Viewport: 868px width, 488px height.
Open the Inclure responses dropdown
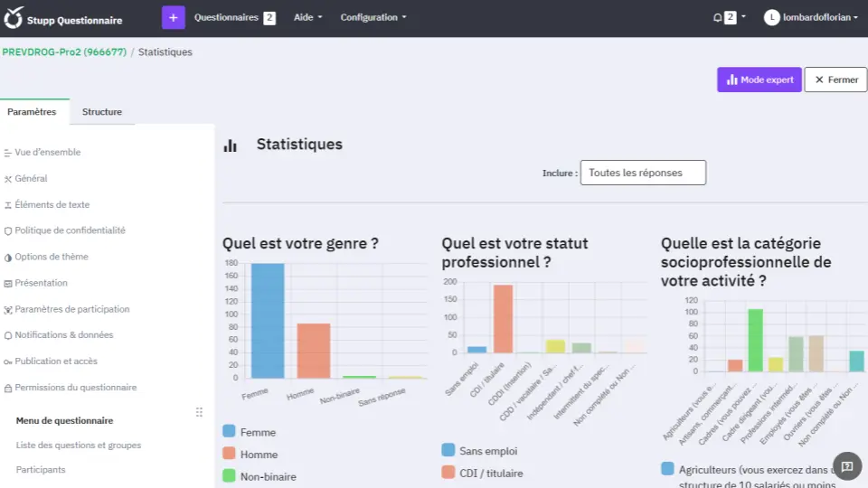(642, 173)
